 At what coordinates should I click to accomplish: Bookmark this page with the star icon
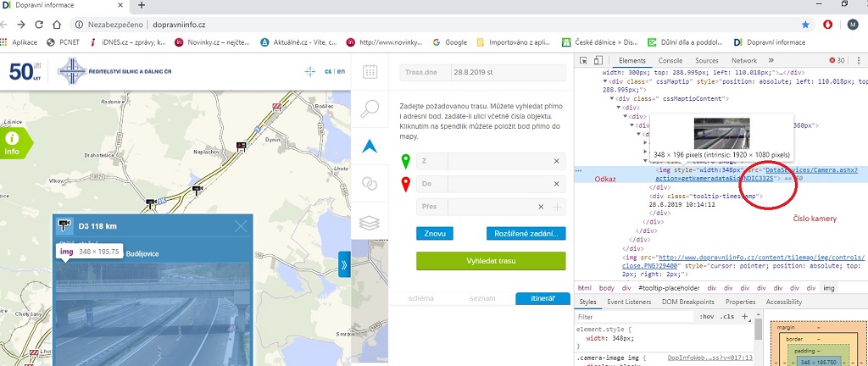point(805,25)
